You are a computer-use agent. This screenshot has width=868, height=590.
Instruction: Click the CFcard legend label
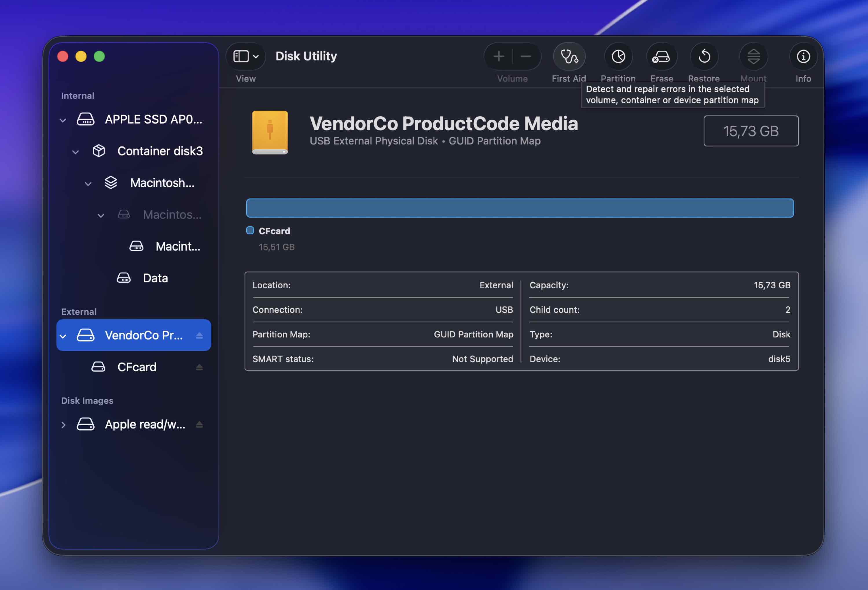274,231
